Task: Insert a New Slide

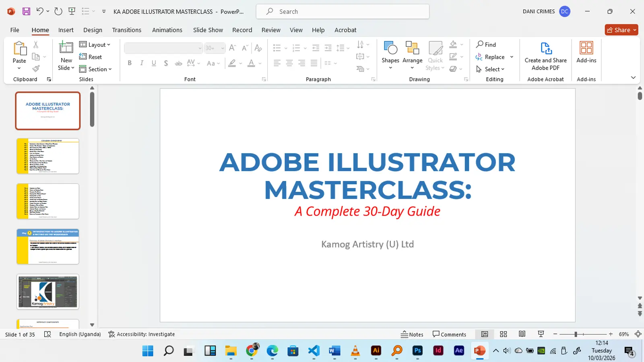Action: (66, 48)
